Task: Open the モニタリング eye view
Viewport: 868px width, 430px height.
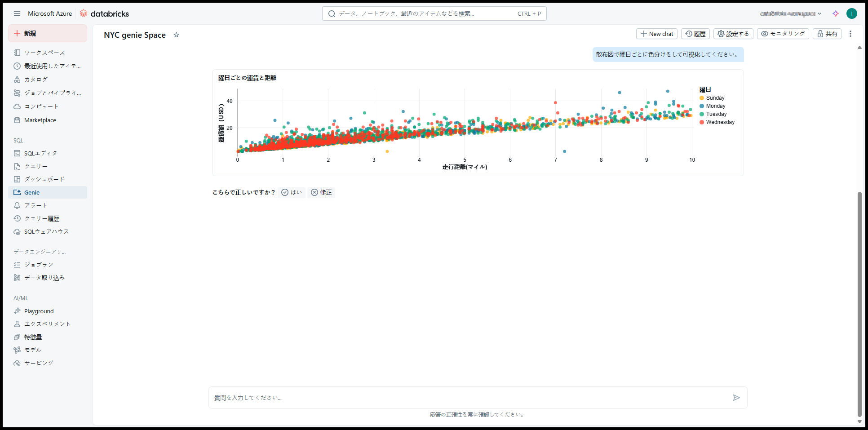Action: (x=783, y=34)
